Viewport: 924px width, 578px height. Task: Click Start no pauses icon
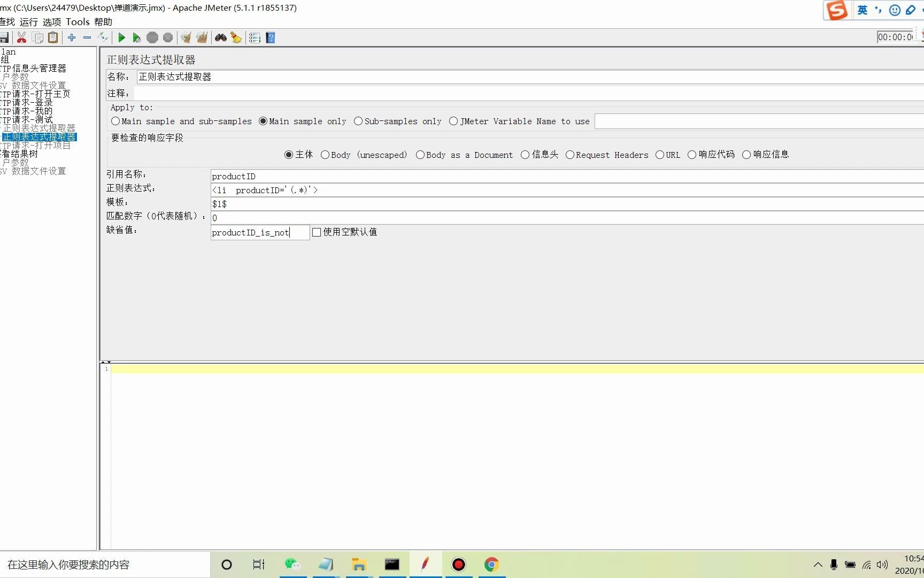pos(137,37)
